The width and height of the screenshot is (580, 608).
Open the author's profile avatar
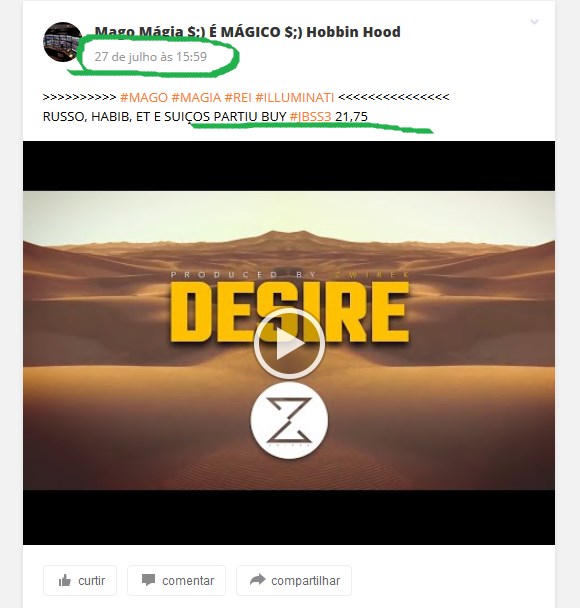click(x=62, y=42)
